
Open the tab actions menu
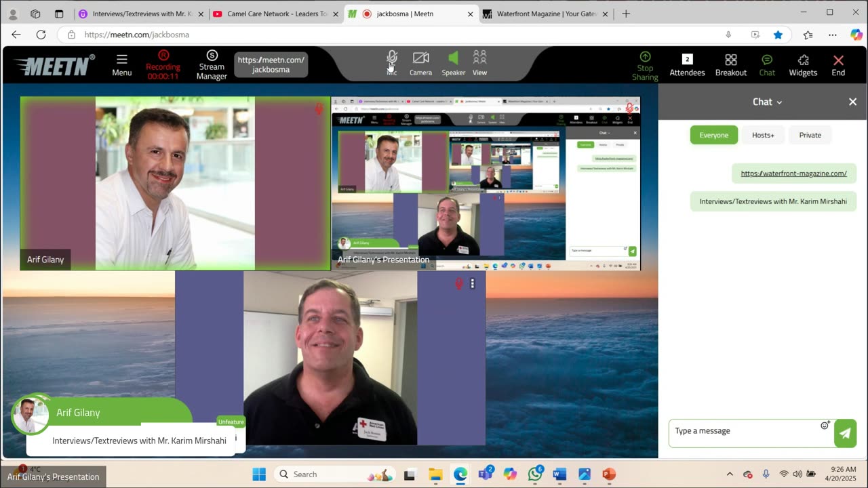59,14
